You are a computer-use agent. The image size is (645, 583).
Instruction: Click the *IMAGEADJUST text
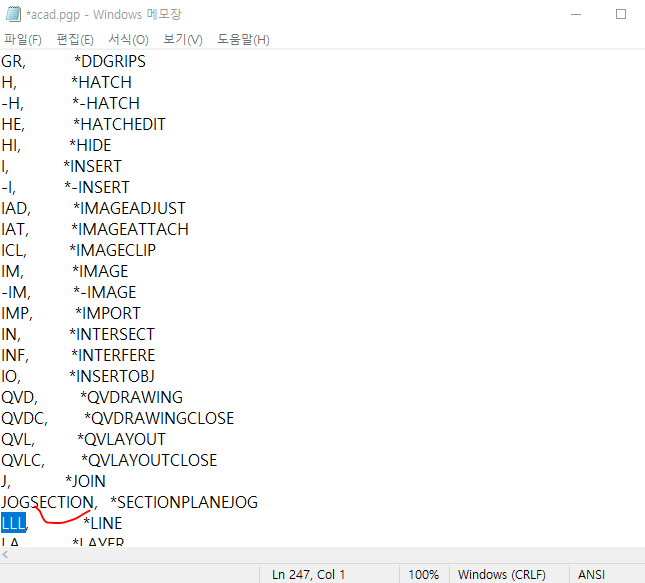click(x=129, y=208)
